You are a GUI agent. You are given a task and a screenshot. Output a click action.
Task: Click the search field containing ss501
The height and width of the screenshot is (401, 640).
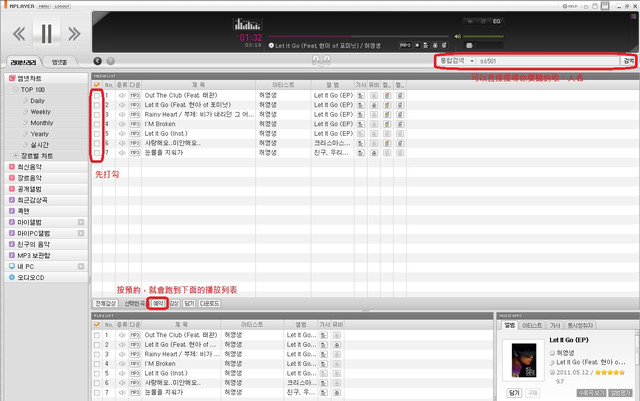click(x=547, y=61)
